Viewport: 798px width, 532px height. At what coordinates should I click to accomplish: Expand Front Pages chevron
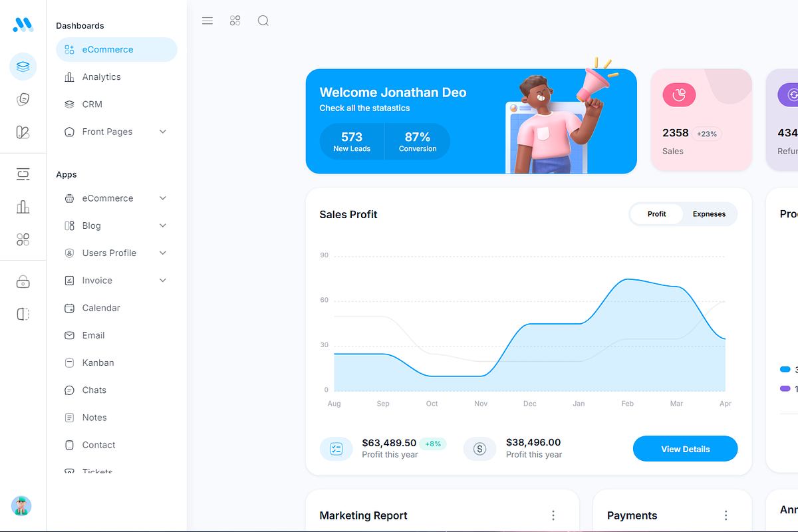tap(163, 132)
